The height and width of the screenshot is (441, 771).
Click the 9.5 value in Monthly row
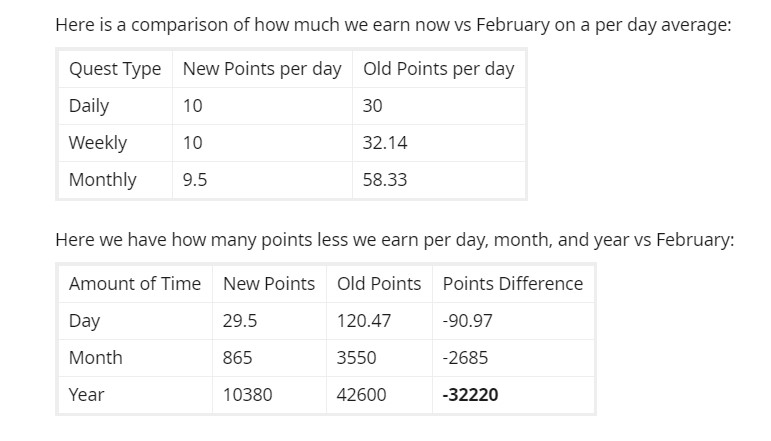195,180
